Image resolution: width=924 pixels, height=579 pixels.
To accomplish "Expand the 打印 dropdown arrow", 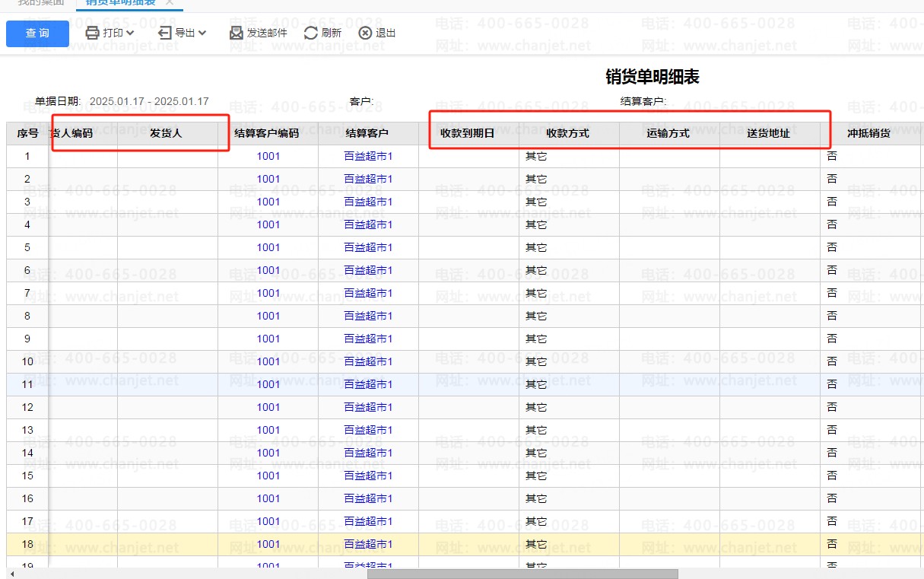I will [x=130, y=33].
